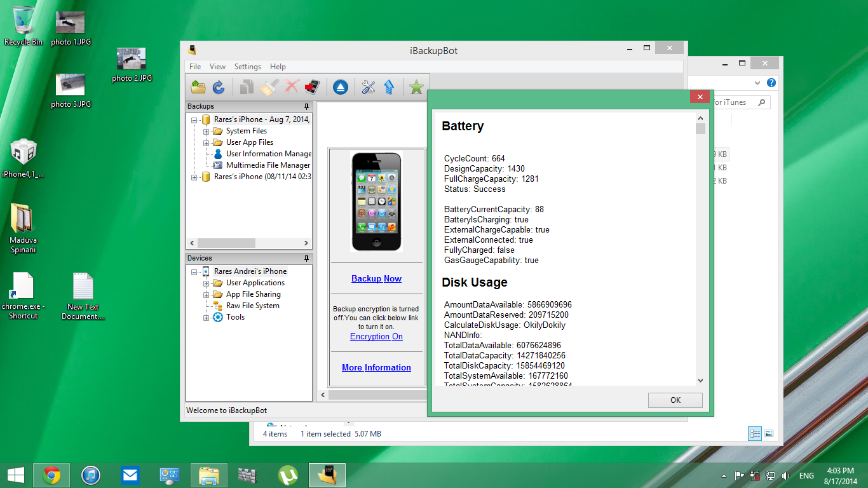This screenshot has width=868, height=488.
Task: Open the Settings menu
Action: coord(248,67)
